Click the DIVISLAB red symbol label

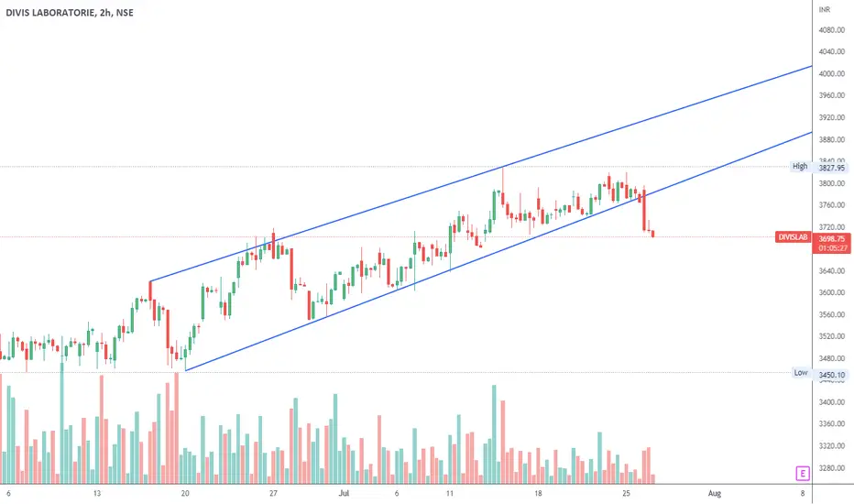click(x=793, y=237)
